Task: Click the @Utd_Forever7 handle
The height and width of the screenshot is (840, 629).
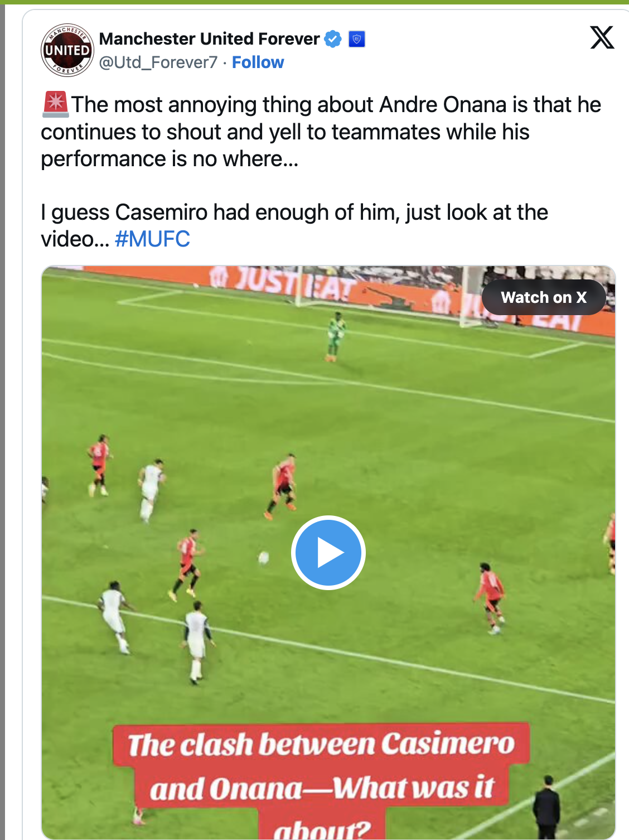Action: coord(158,62)
